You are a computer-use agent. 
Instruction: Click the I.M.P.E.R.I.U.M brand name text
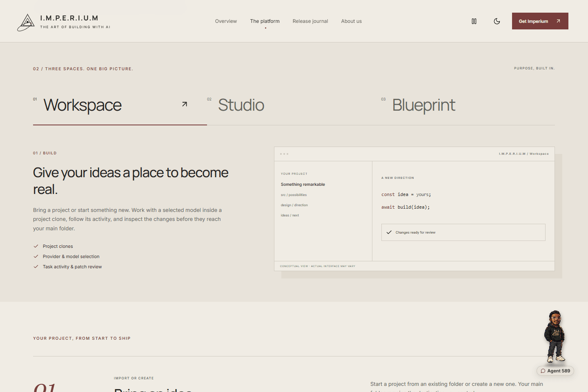click(69, 18)
